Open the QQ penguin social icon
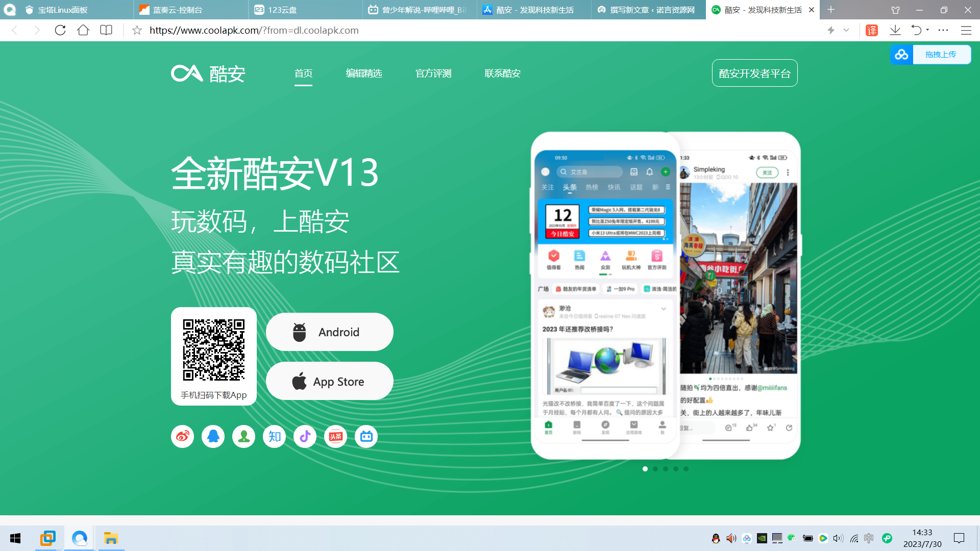This screenshot has width=980, height=551. [213, 436]
